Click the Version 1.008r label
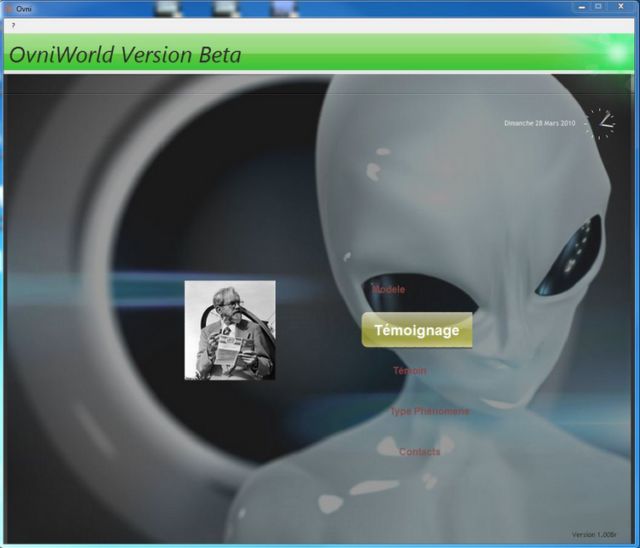Screen dimensions: 640x548 point(594,534)
